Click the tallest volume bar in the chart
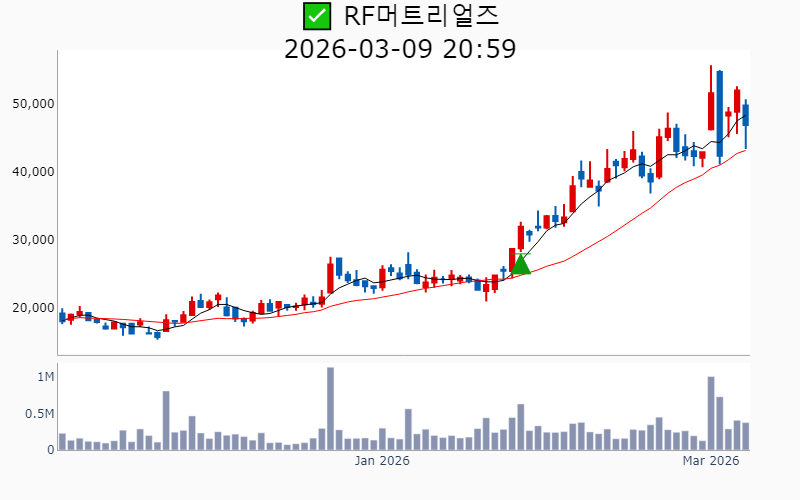800x500 pixels. click(x=330, y=409)
